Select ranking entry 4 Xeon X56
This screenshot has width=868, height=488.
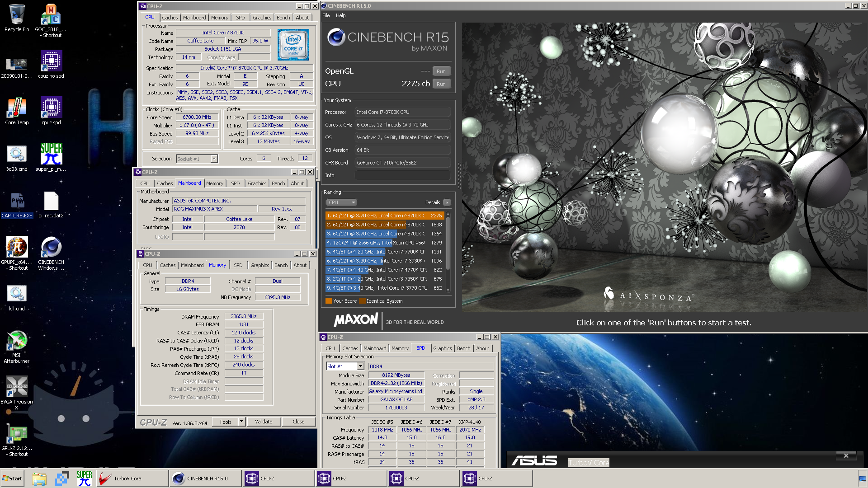tap(385, 243)
